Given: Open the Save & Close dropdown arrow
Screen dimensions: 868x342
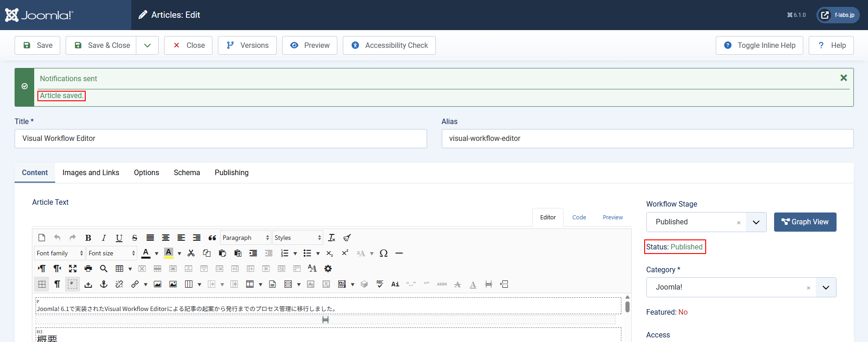Looking at the screenshot, I should tap(147, 46).
